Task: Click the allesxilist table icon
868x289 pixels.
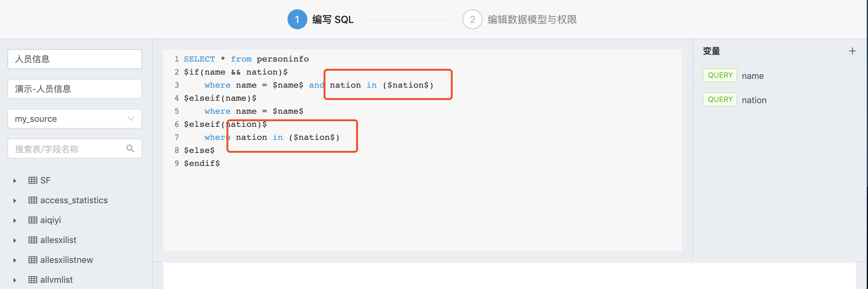Action: click(x=33, y=240)
